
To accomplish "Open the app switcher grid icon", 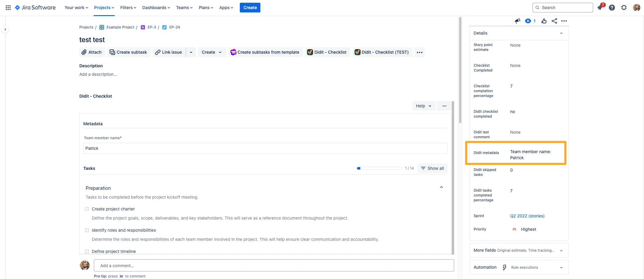I will (x=8, y=8).
